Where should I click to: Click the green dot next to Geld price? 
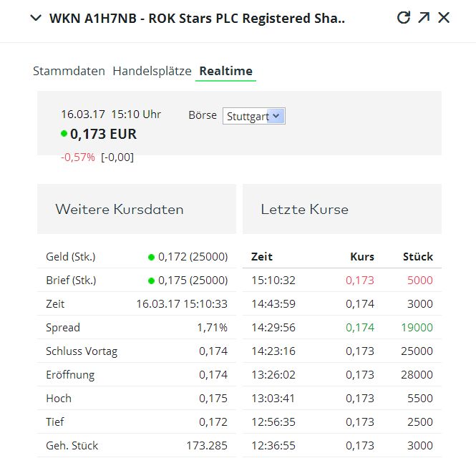151,257
